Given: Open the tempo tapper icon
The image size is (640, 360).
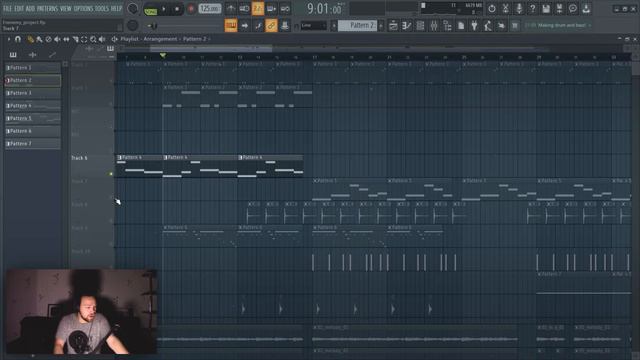Looking at the screenshot, I should click(488, 26).
